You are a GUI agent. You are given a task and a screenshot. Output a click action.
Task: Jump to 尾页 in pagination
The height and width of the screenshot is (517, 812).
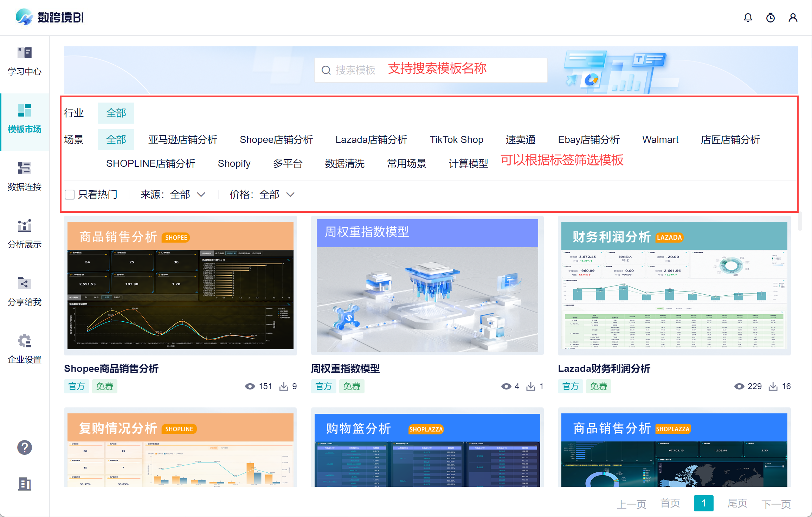coord(737,503)
